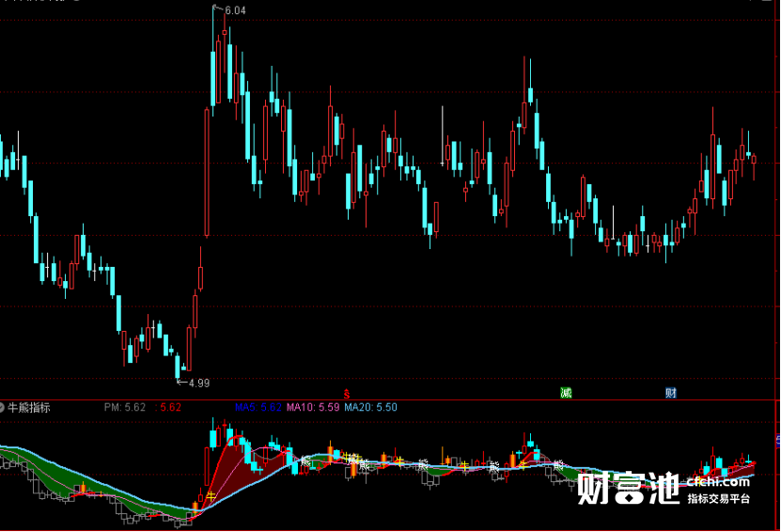Image resolution: width=781 pixels, height=532 pixels.
Task: Click the red S signal marker
Action: tap(347, 395)
